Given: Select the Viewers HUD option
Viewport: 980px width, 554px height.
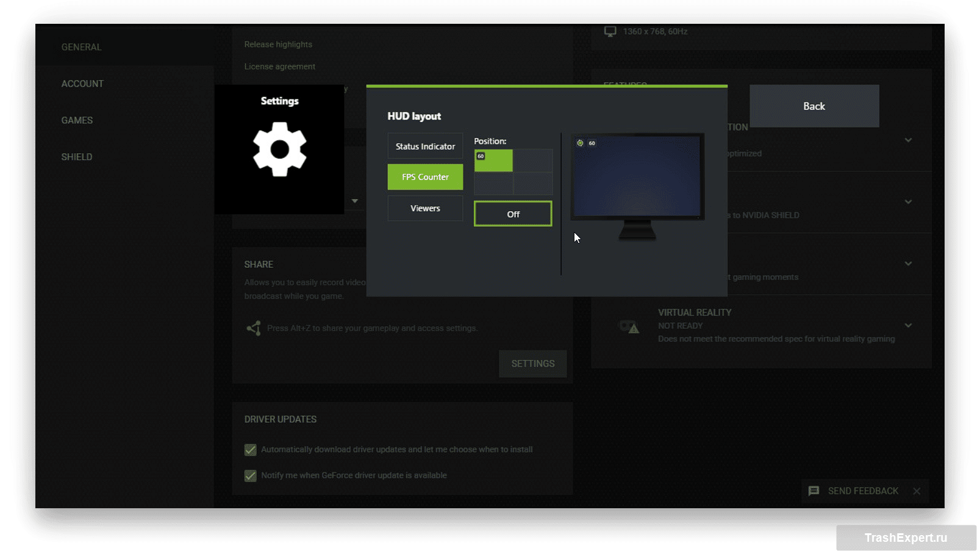Looking at the screenshot, I should (425, 208).
